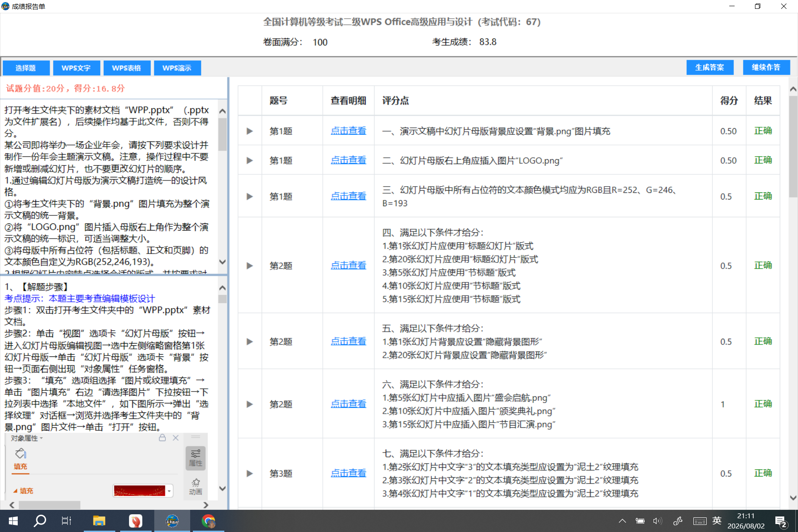Viewport: 798px width, 532px height.
Task: Click the 得分 column header
Action: [729, 101]
